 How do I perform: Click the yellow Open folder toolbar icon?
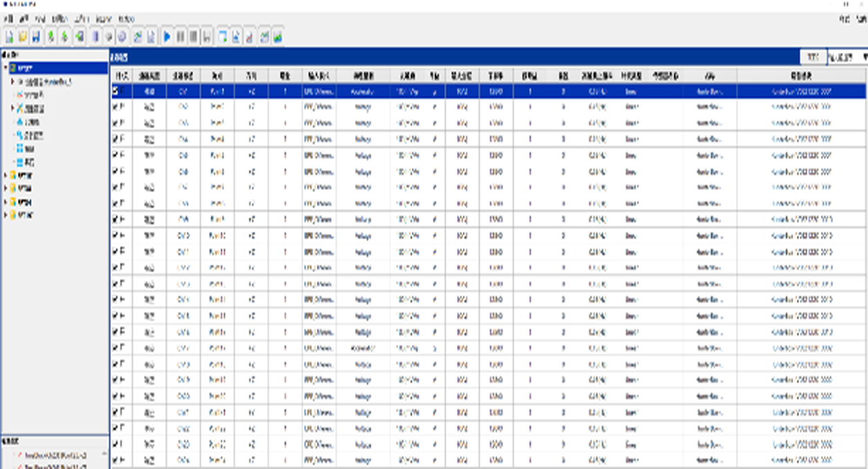[23, 37]
